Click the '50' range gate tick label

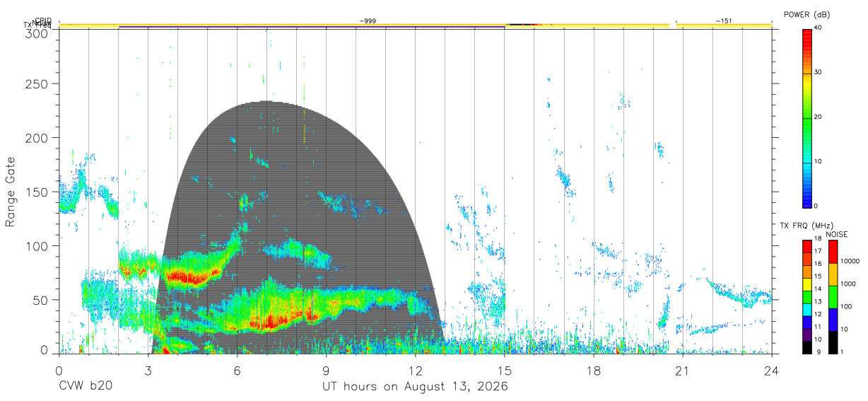[x=42, y=300]
